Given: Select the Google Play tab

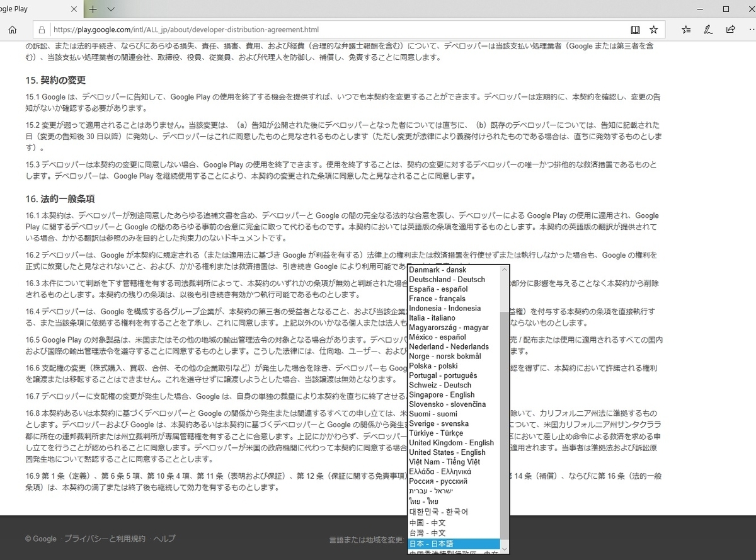Looking at the screenshot, I should [x=41, y=10].
